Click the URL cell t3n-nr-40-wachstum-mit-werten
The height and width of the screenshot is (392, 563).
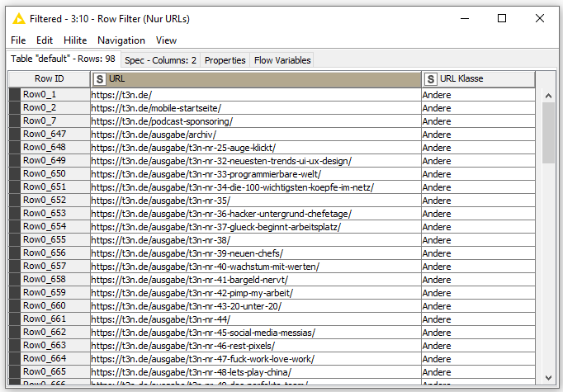256,267
